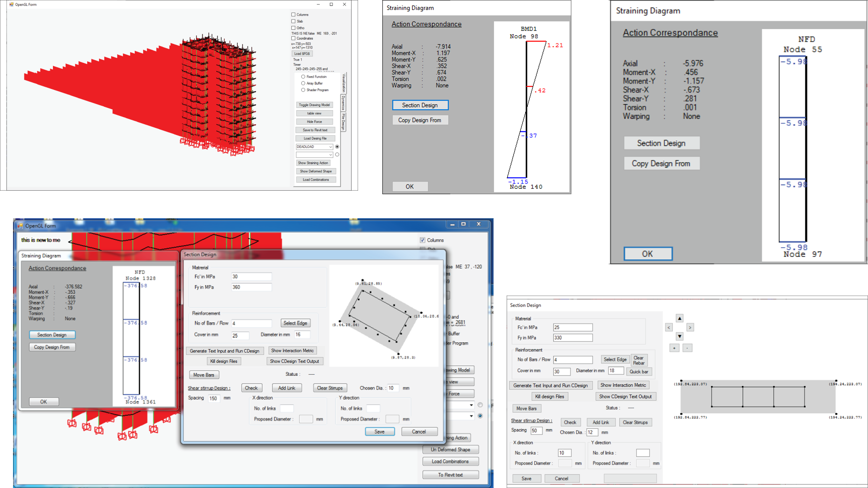868x488 pixels.
Task: Click the Quick bar button
Action: coord(639,372)
